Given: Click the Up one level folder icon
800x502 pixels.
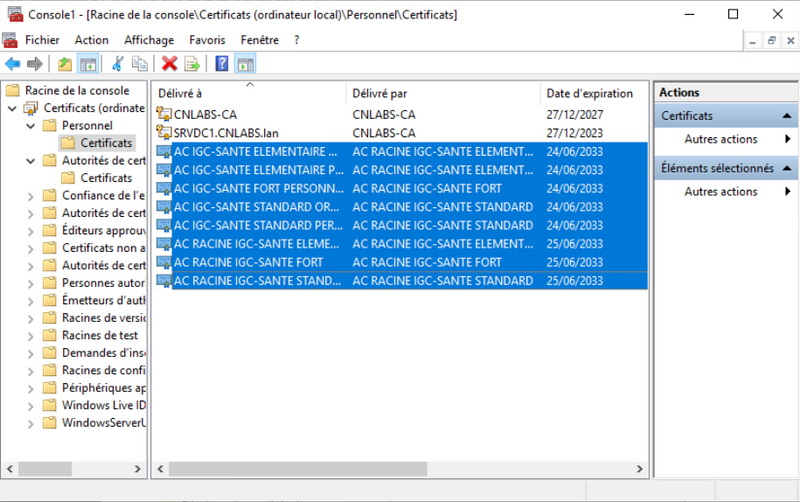Looking at the screenshot, I should 65,64.
